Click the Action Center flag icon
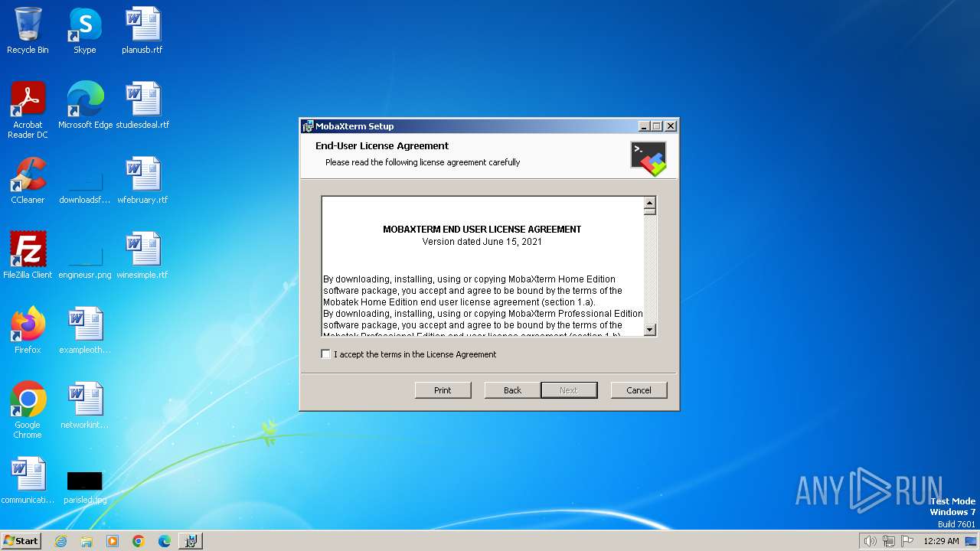Image resolution: width=980 pixels, height=551 pixels. coord(907,541)
